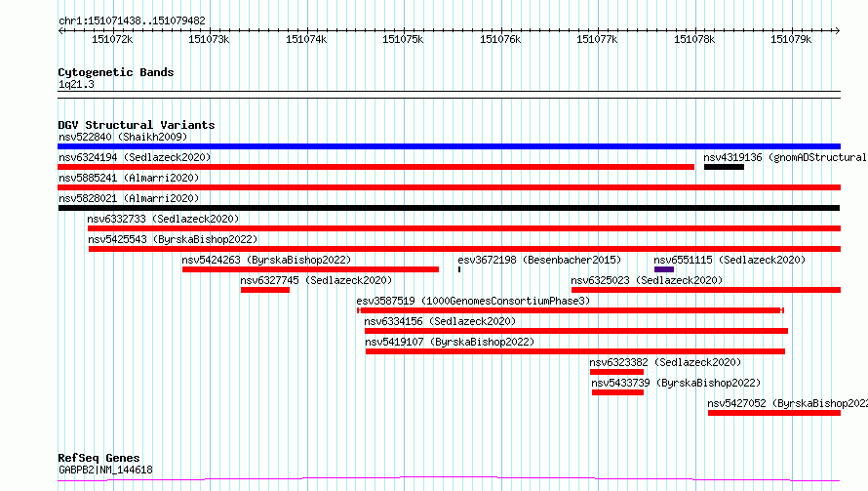Open nsv6334156 (Sedlazeck2020) variant label
This screenshot has height=491, width=868.
pyautogui.click(x=440, y=321)
